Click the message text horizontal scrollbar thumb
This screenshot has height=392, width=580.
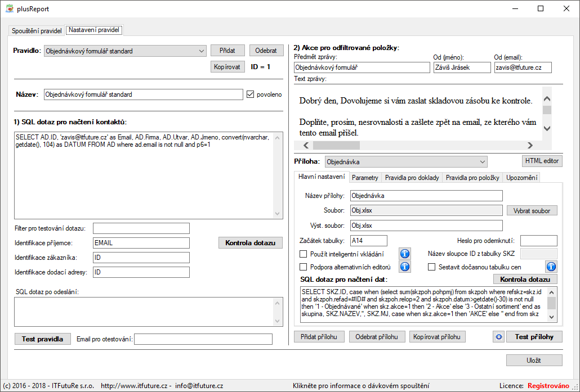336,145
